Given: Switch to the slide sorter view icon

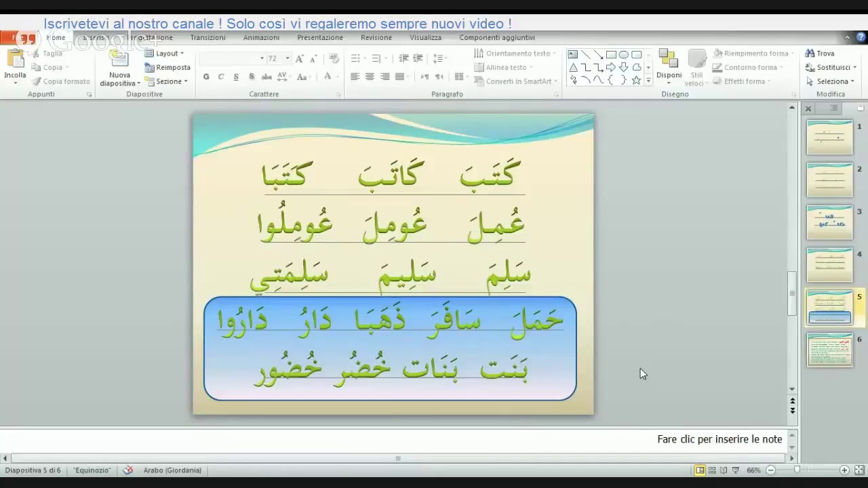Looking at the screenshot, I should (712, 470).
